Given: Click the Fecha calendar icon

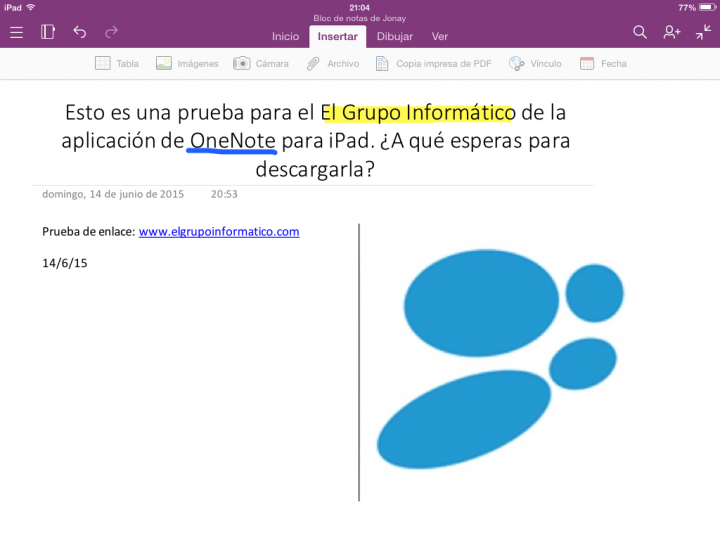Looking at the screenshot, I should pyautogui.click(x=587, y=63).
